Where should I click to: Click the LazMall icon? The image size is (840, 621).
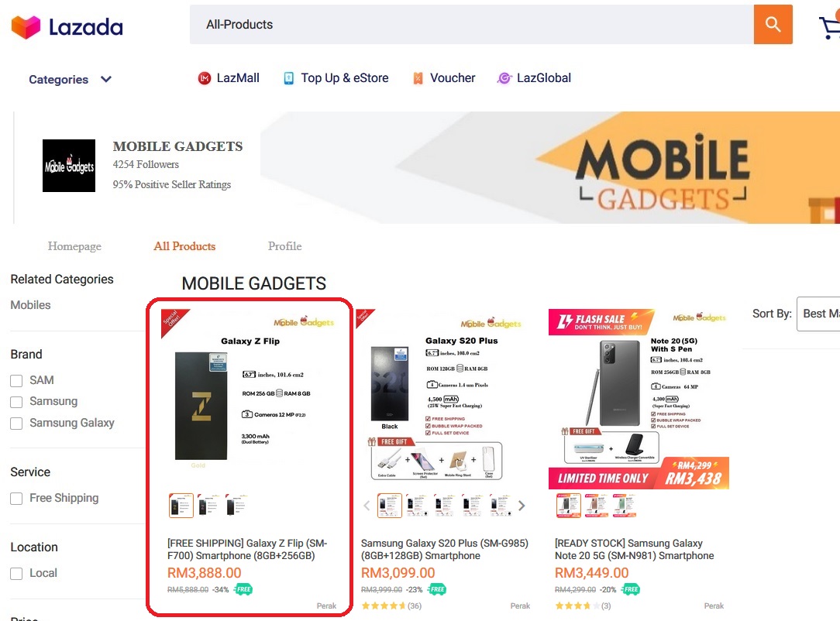[205, 78]
